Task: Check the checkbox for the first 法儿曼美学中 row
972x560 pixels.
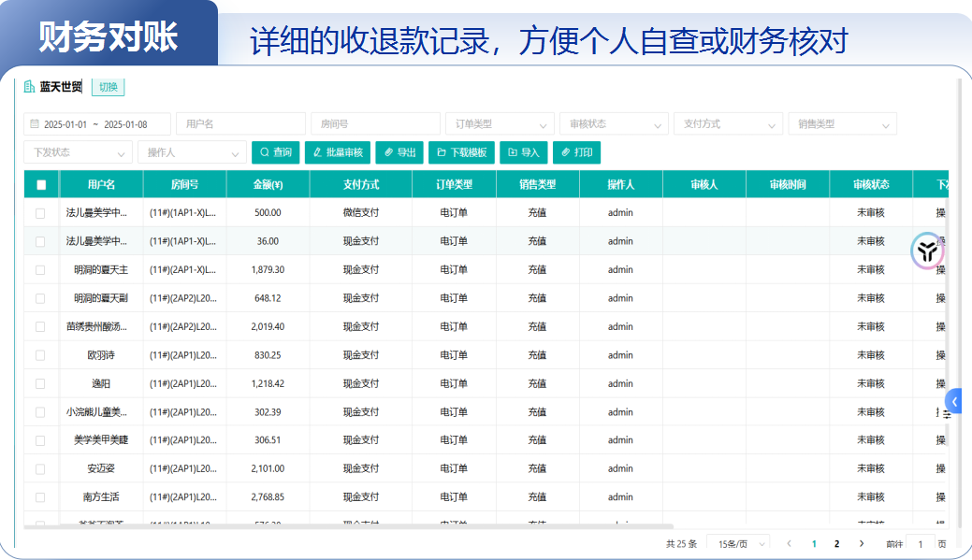Action: [x=40, y=212]
